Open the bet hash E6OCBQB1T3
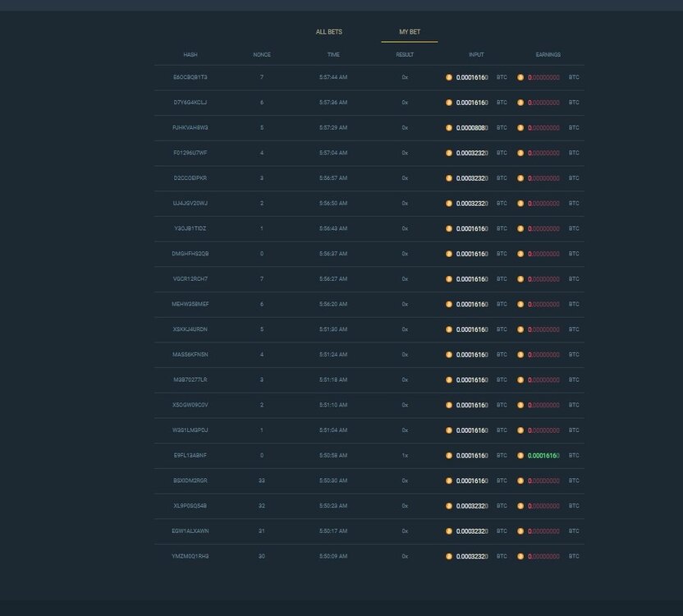 tap(190, 77)
